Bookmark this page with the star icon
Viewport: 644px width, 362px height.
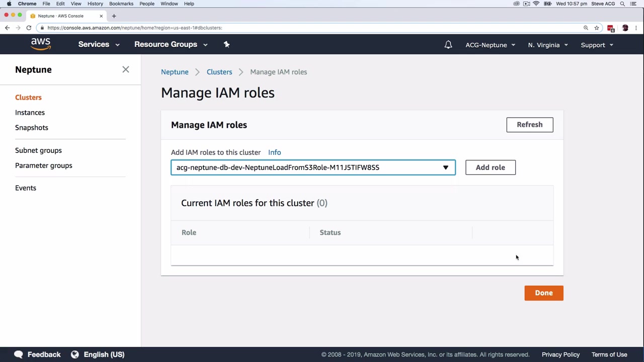(x=597, y=28)
